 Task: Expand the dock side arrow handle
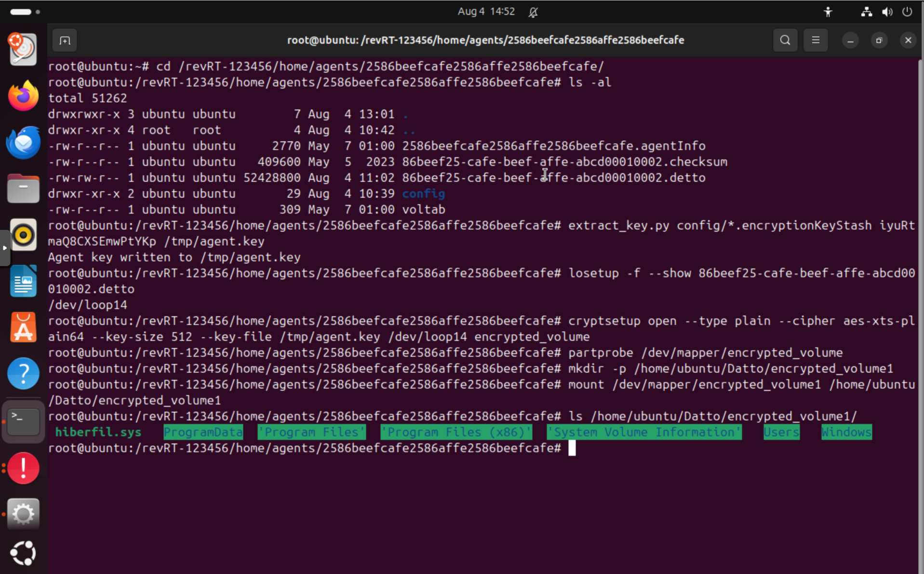[x=5, y=248]
